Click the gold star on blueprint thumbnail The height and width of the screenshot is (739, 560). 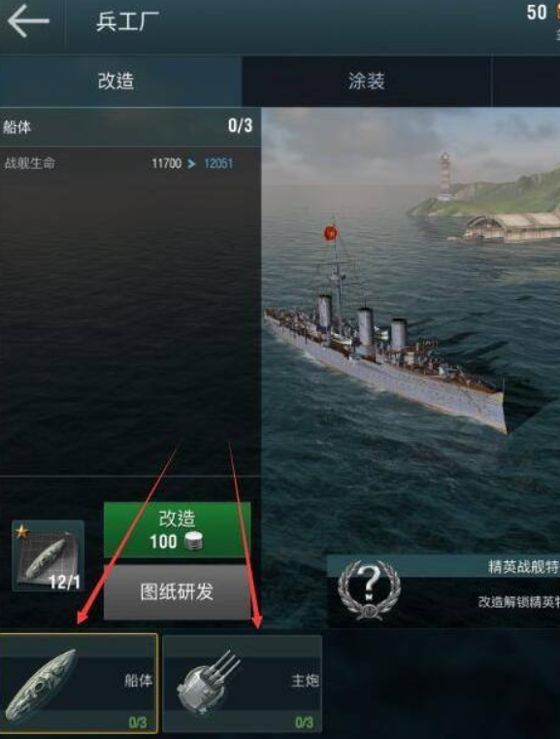(x=21, y=531)
